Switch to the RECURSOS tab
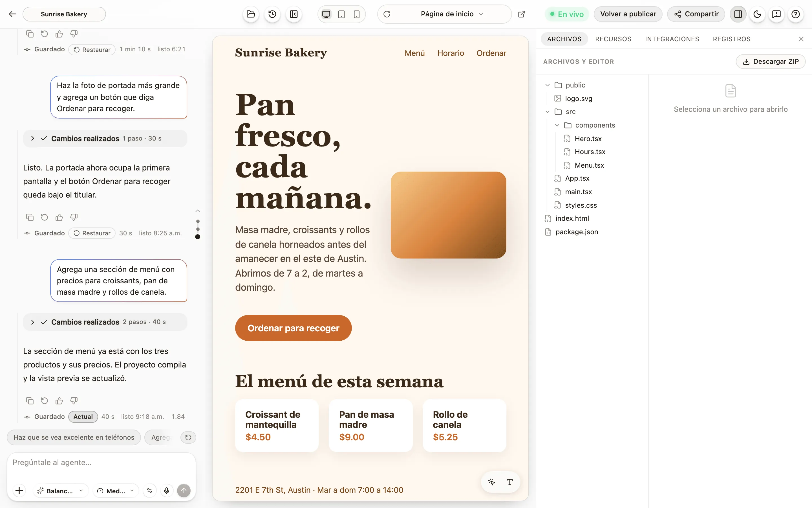Screen dimensions: 812x508 pos(613,39)
